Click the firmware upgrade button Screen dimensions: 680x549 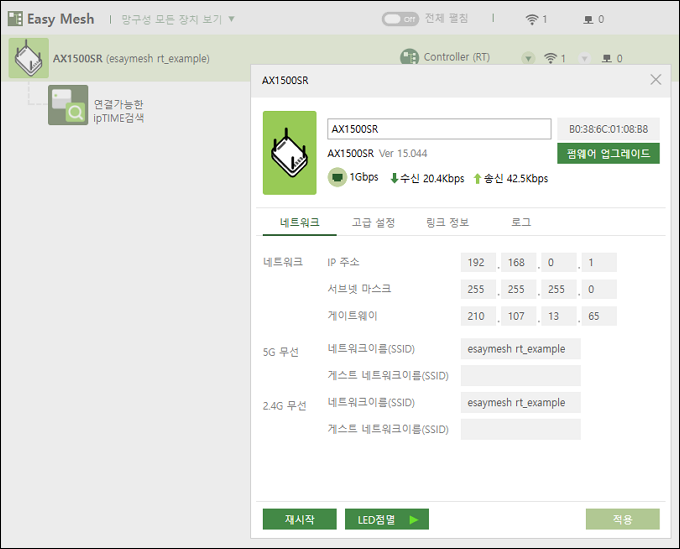[608, 154]
